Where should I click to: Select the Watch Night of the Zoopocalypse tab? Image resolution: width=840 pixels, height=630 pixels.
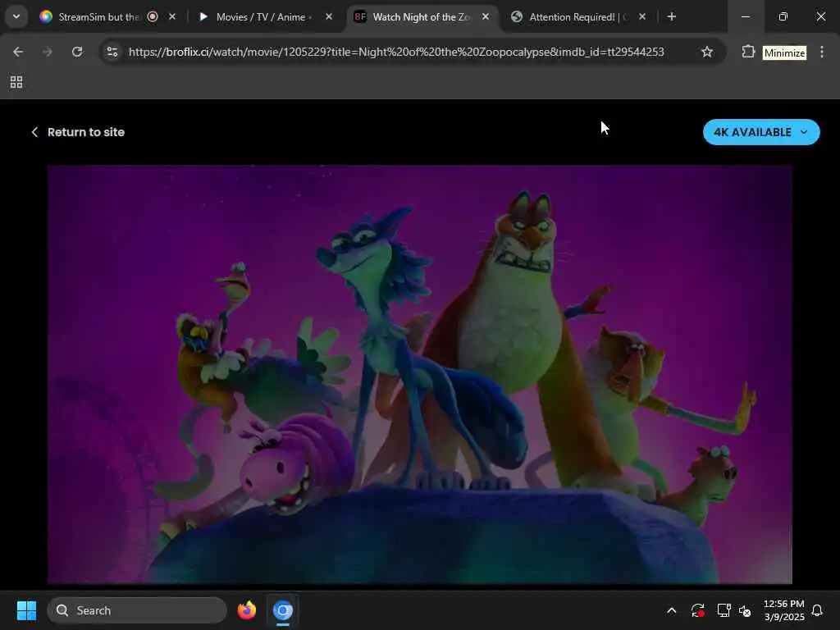422,16
